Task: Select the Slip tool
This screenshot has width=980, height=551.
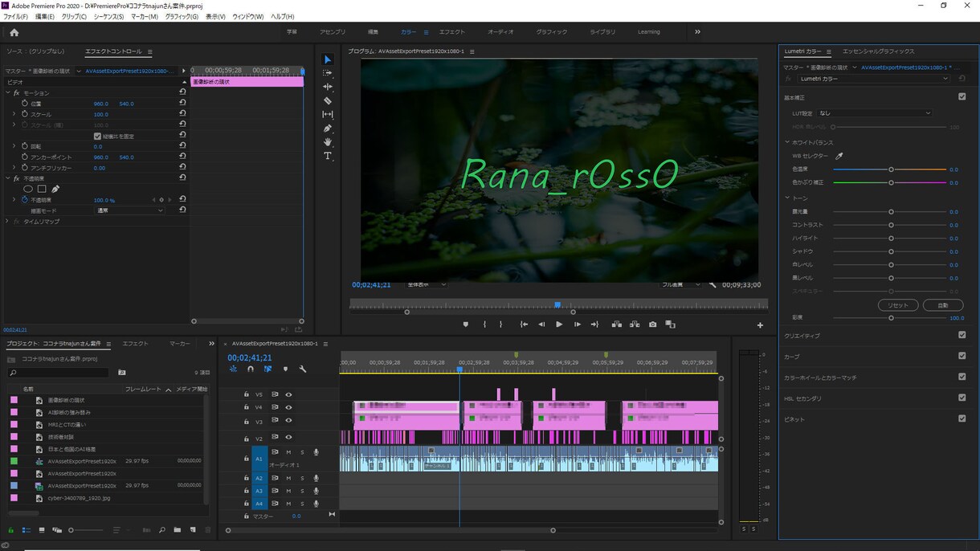Action: pos(328,115)
